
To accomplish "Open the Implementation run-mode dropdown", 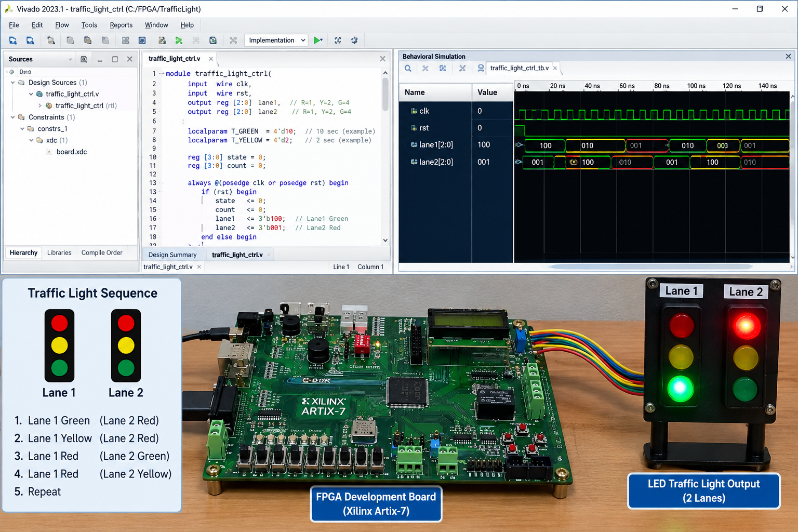I will [276, 40].
